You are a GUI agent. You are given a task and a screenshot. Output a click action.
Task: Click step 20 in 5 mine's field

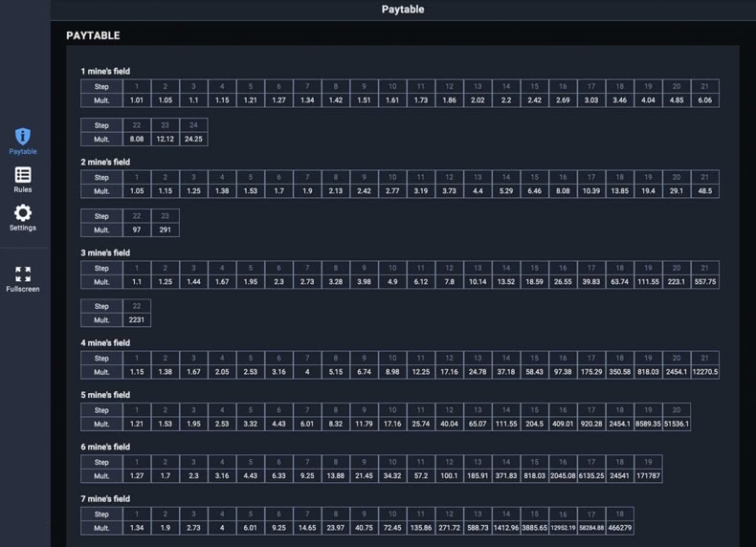coord(677,410)
